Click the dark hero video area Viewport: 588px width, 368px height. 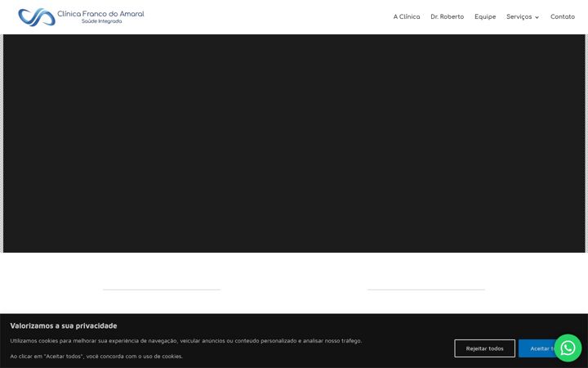(x=294, y=143)
